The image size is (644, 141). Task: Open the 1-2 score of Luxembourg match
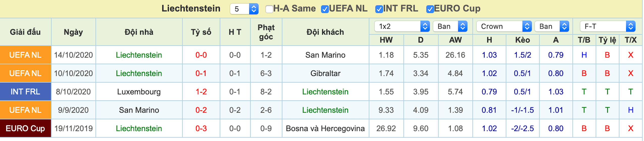pyautogui.click(x=201, y=92)
